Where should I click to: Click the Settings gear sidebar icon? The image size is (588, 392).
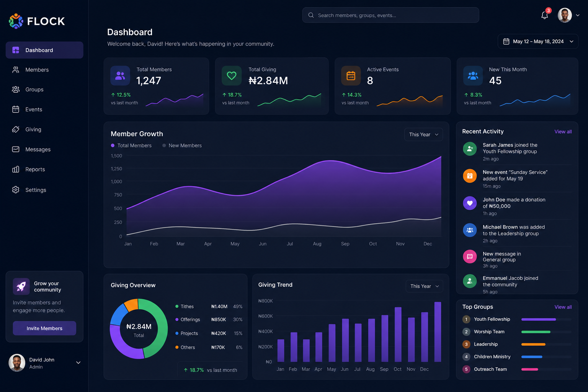[x=16, y=190]
